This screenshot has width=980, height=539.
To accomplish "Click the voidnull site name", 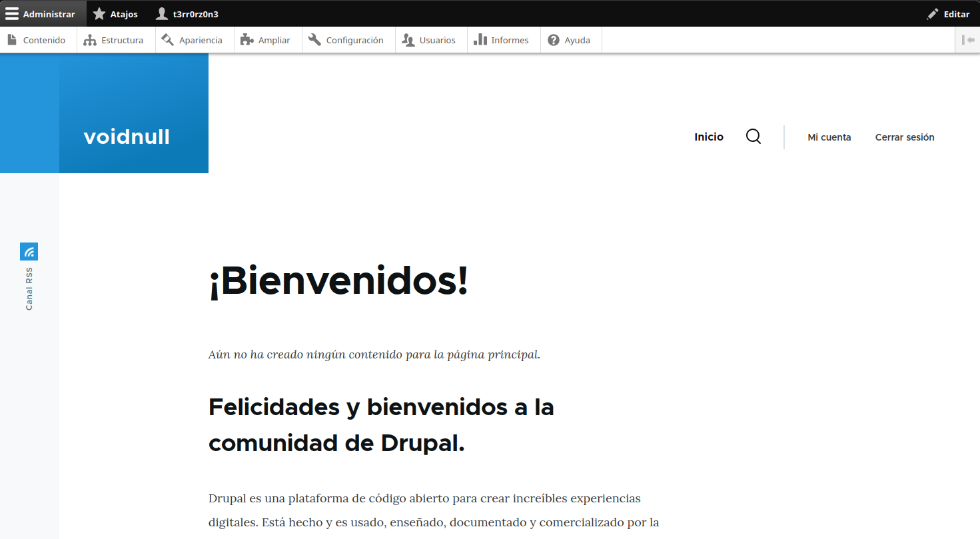I will (x=127, y=137).
